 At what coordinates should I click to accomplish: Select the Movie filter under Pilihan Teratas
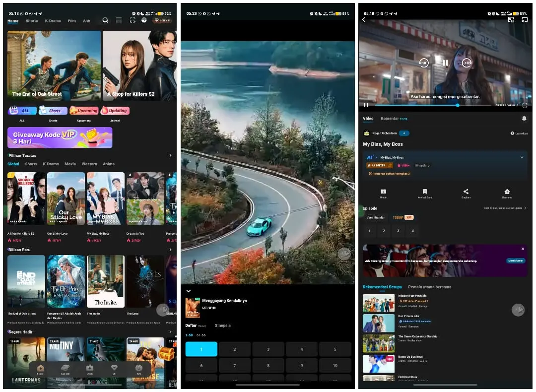coord(70,164)
